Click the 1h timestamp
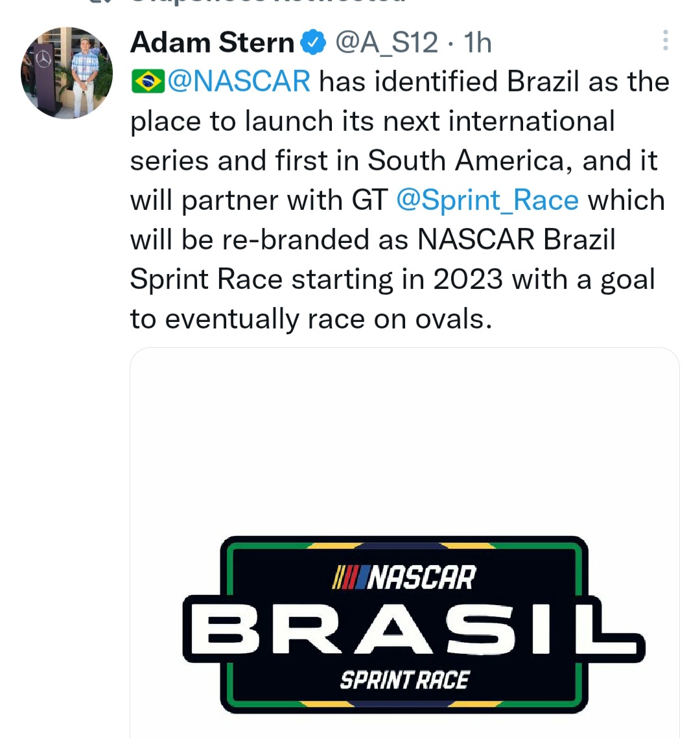700x738 pixels. tap(478, 43)
